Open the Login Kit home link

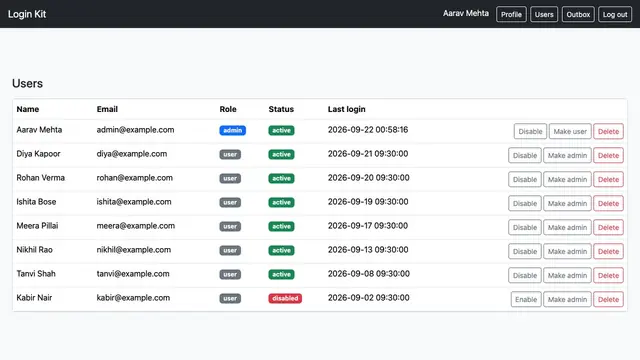point(27,14)
